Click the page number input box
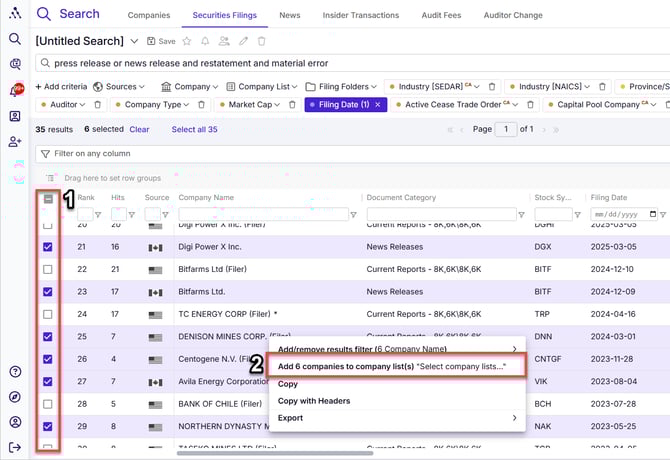The width and height of the screenshot is (670, 460). (x=506, y=129)
